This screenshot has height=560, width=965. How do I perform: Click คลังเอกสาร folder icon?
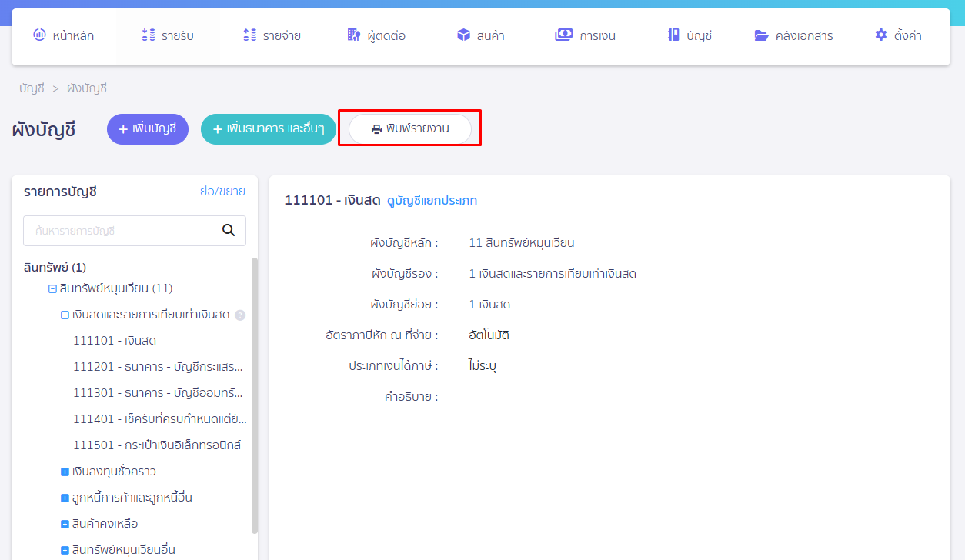coord(762,35)
